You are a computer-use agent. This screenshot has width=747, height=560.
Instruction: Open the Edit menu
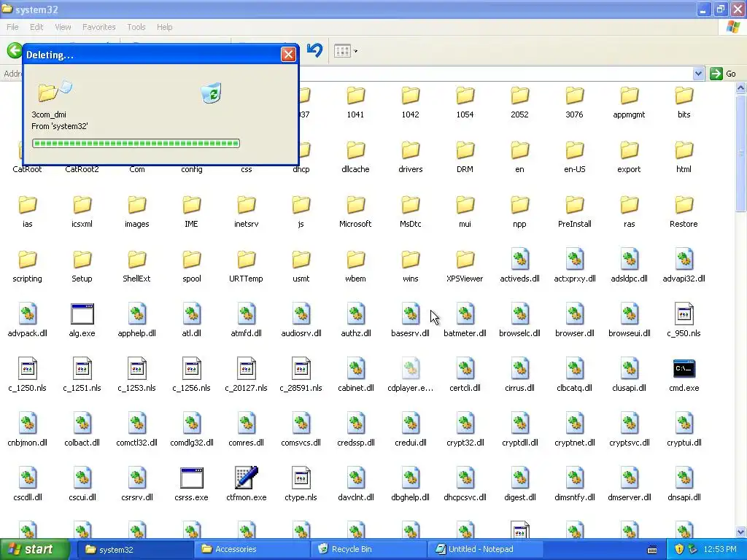[36, 27]
